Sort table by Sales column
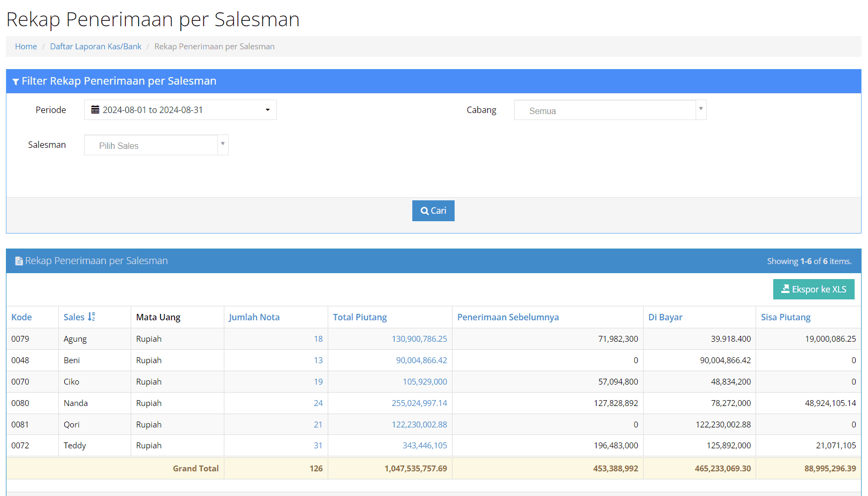The height and width of the screenshot is (496, 868). (74, 317)
